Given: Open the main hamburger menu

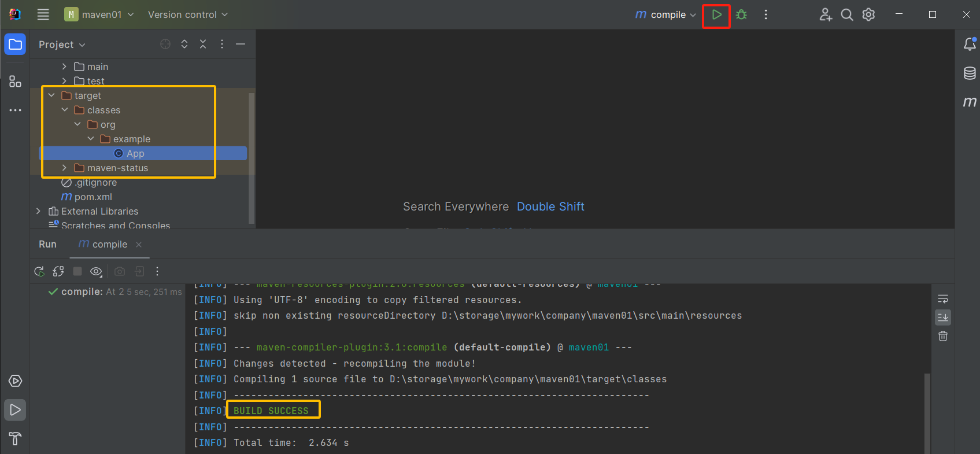Looking at the screenshot, I should coord(43,14).
